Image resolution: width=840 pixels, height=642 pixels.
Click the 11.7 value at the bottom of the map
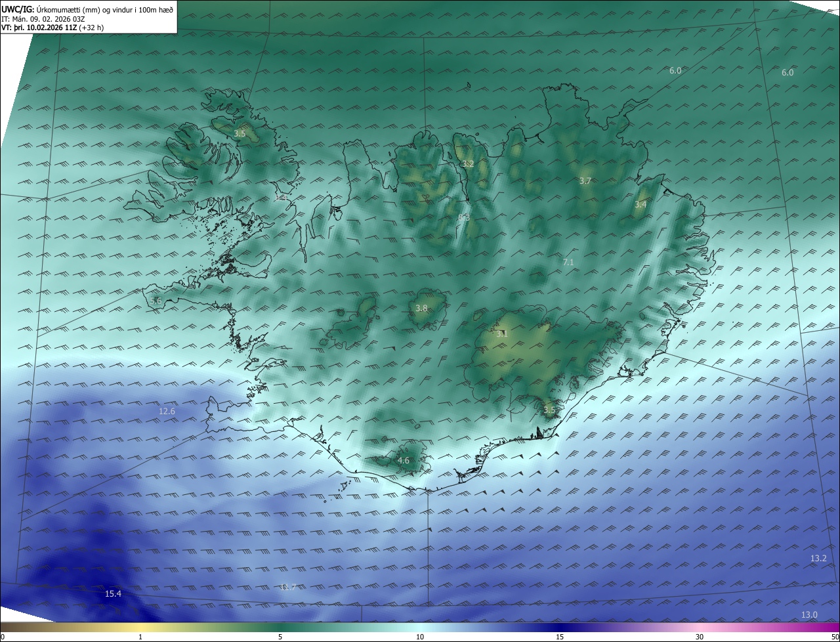[287, 586]
